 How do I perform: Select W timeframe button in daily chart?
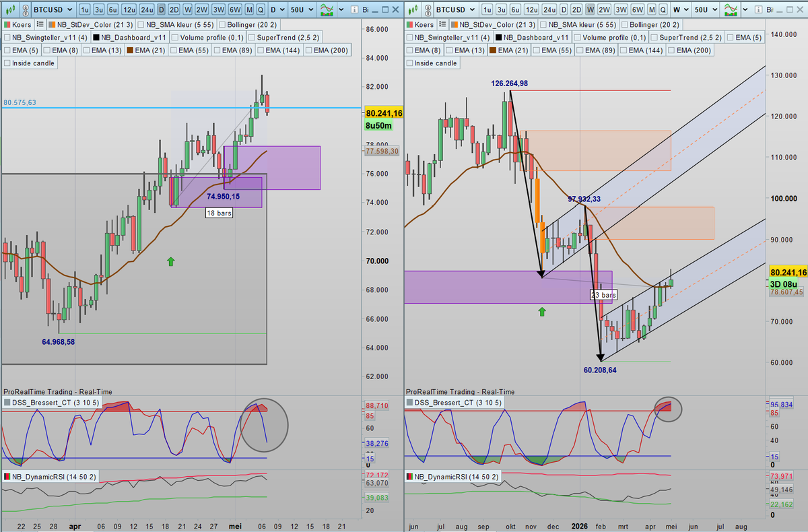pyautogui.click(x=188, y=10)
